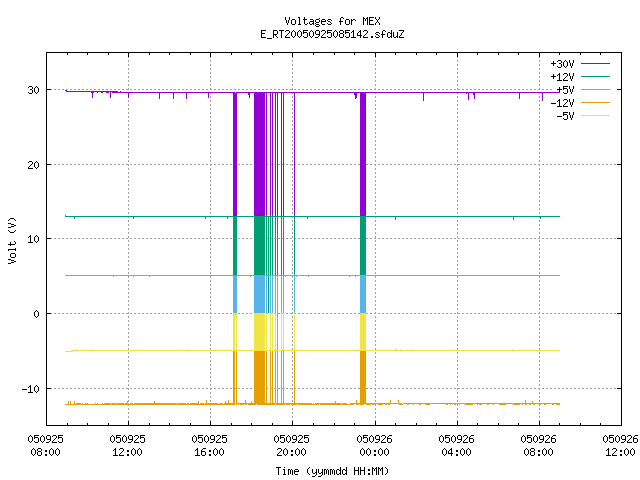Click the y-axis tick value 30

[x=33, y=90]
